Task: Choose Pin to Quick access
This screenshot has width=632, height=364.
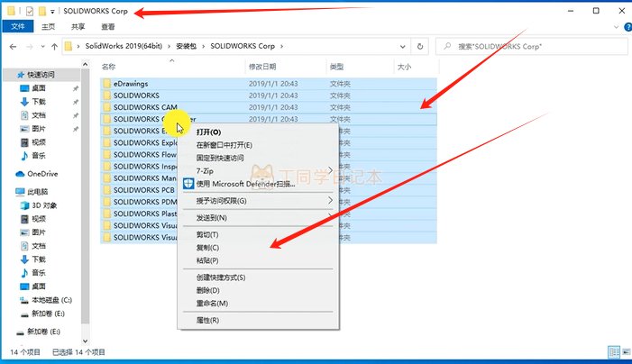Action: (258, 158)
